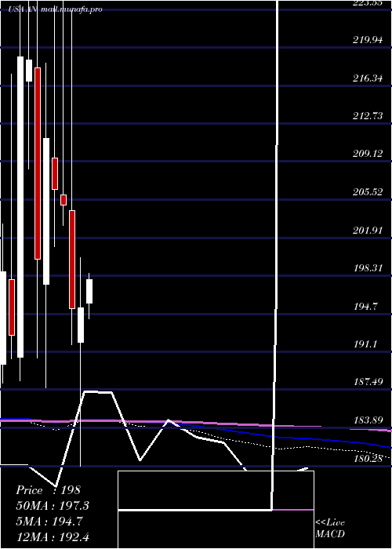This screenshot has height=549, width=392.
Task: Click the 187.49 price axis label
Action: tap(367, 382)
